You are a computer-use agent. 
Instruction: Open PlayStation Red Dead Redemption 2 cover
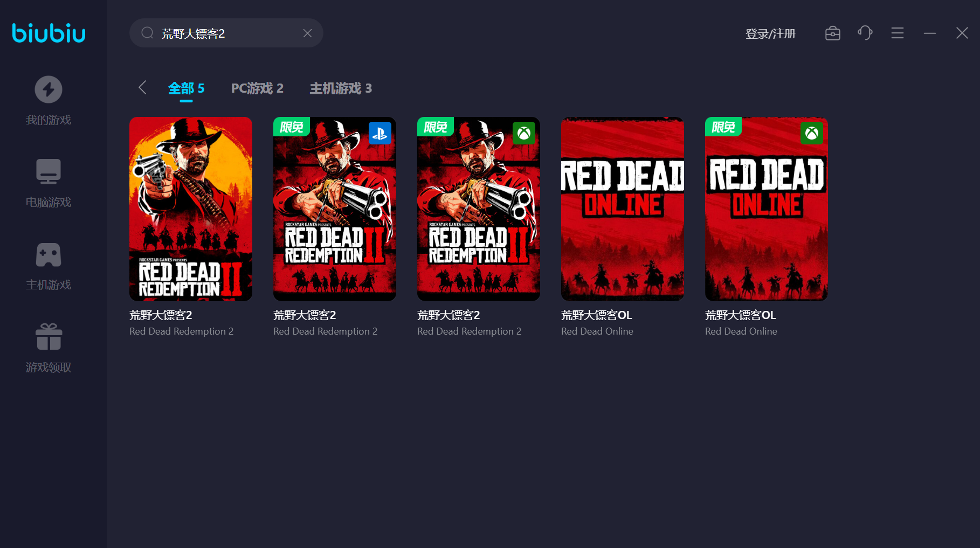coord(335,209)
